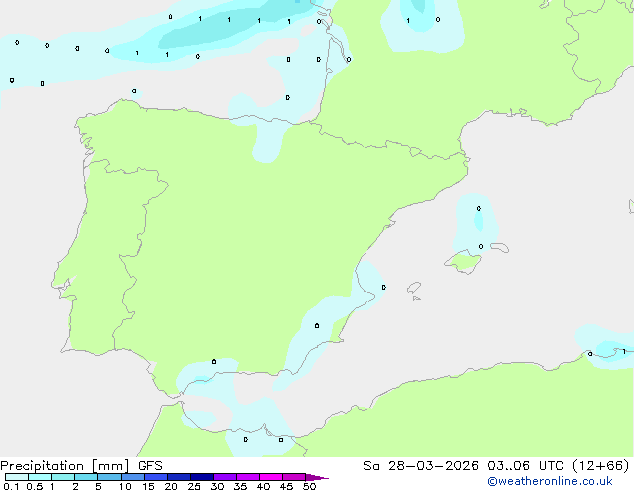
Task: Click the 'Sa 28-03-2026' date text
Action: tap(421, 466)
